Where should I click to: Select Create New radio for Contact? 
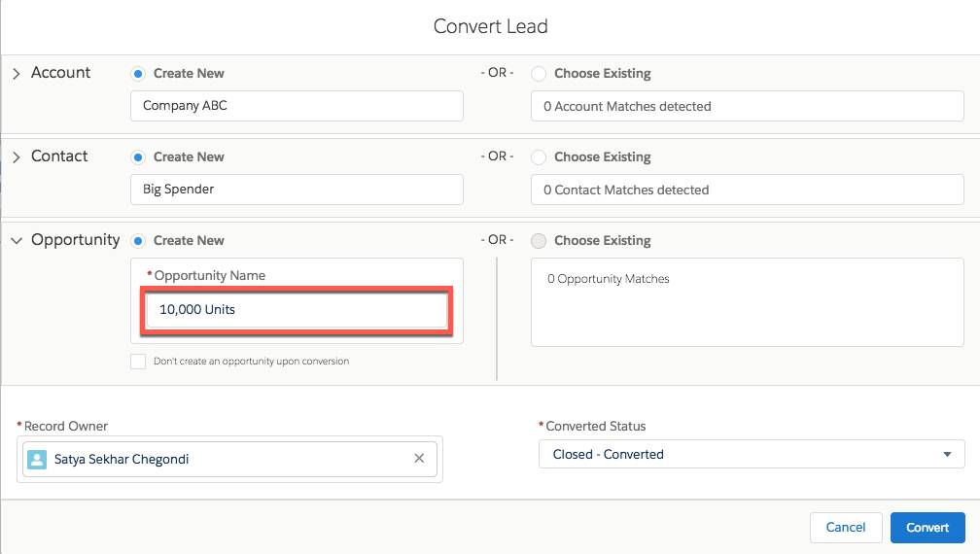point(138,157)
